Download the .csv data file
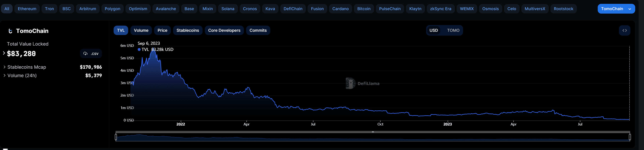Image resolution: width=644 pixels, height=150 pixels. (91, 54)
